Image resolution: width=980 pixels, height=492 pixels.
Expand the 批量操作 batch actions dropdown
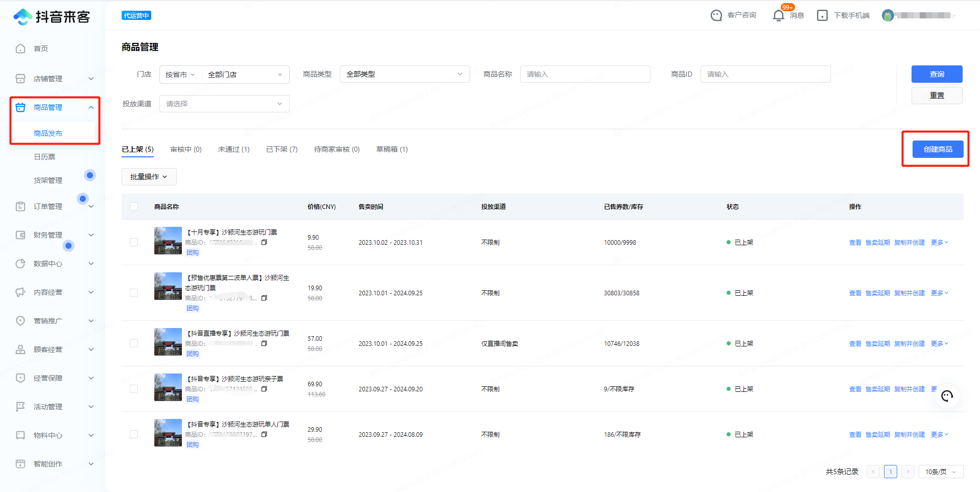pyautogui.click(x=149, y=177)
